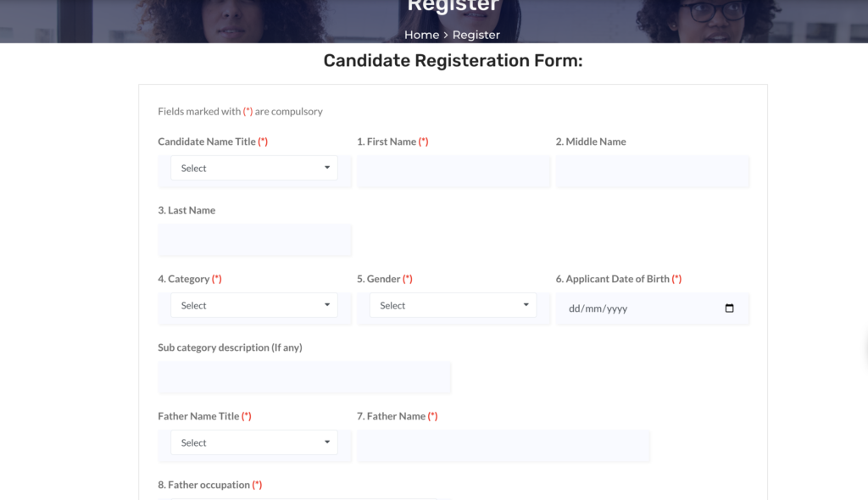Image resolution: width=868 pixels, height=500 pixels.
Task: Click the Applicant Date of Birth label
Action: pos(612,279)
